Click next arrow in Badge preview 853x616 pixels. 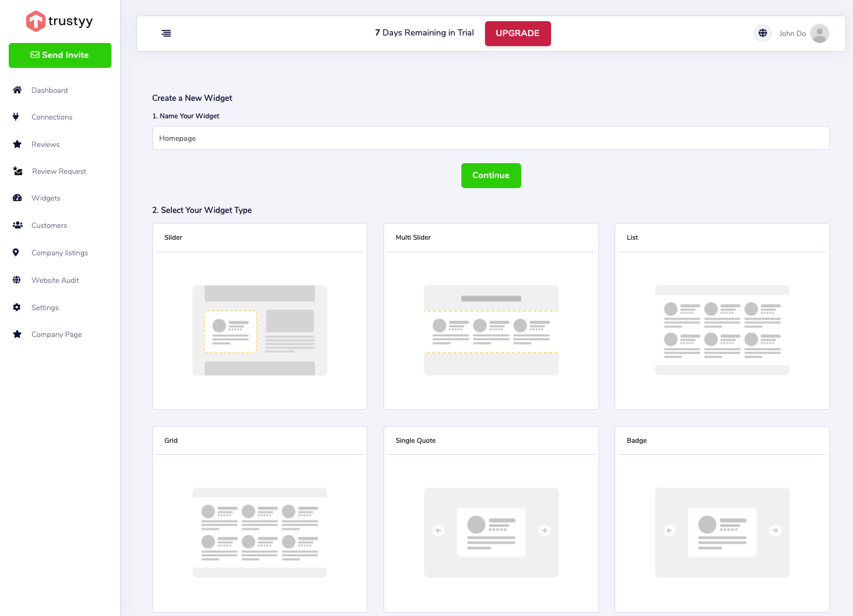775,531
